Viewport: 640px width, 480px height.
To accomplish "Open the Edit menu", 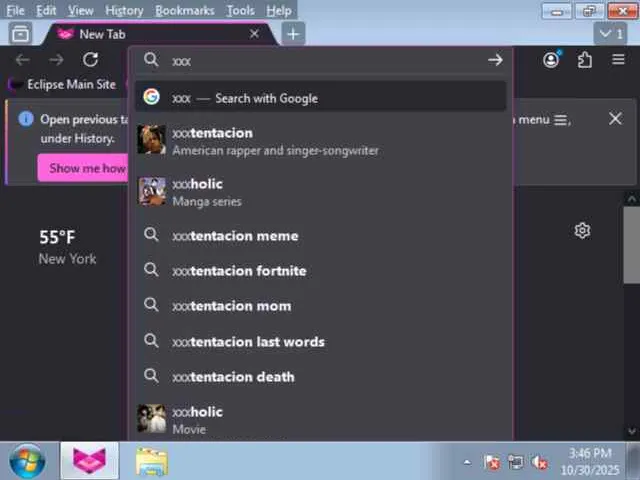I will pyautogui.click(x=46, y=10).
